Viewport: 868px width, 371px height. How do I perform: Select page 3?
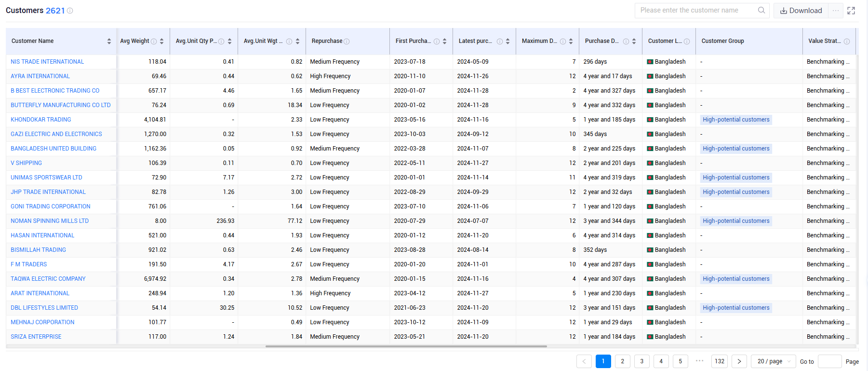pyautogui.click(x=642, y=361)
